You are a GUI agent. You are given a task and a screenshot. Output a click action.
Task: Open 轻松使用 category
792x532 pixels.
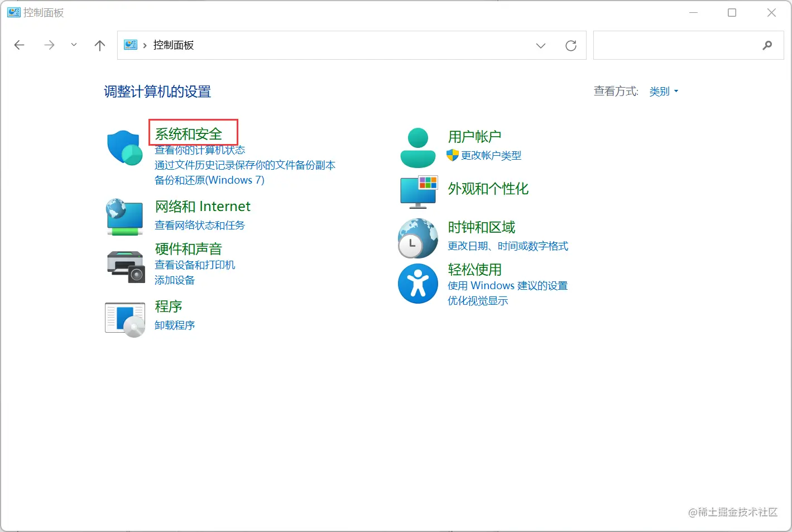[x=474, y=270]
